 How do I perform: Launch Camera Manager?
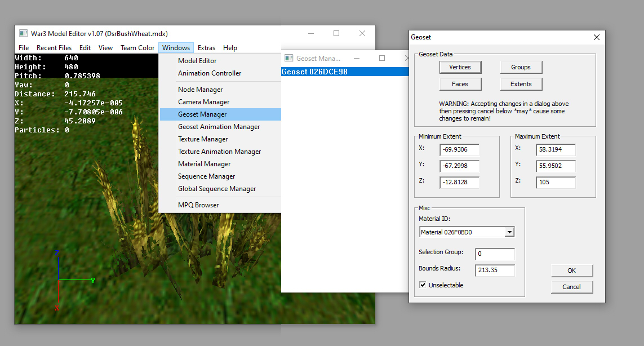(220, 102)
